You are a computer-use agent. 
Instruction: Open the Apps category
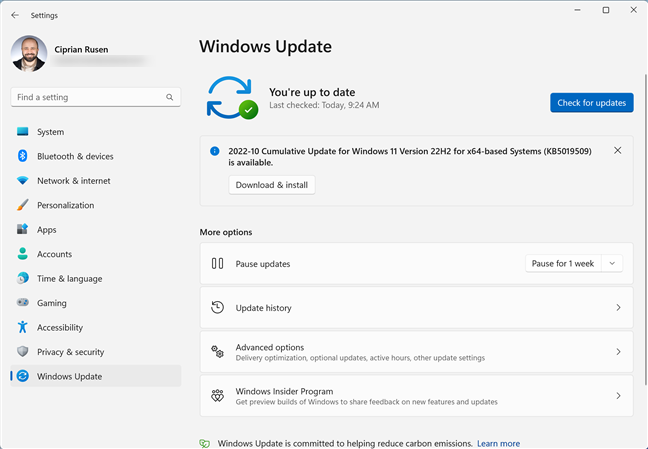tap(95, 229)
